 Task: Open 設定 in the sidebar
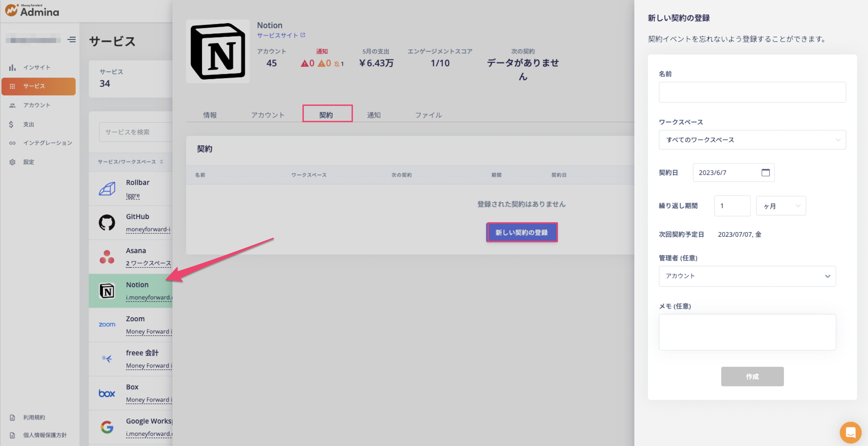coord(29,162)
